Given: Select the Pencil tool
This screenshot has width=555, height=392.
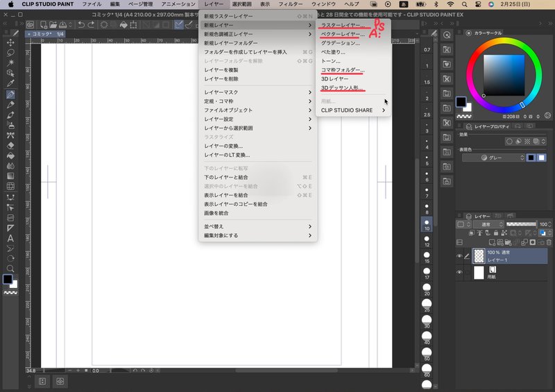Looking at the screenshot, I should 10,105.
